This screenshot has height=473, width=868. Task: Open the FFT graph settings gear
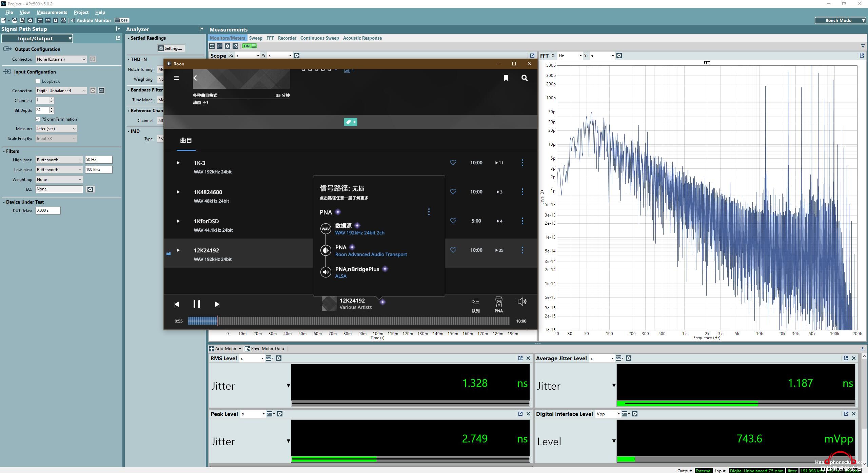pyautogui.click(x=619, y=56)
